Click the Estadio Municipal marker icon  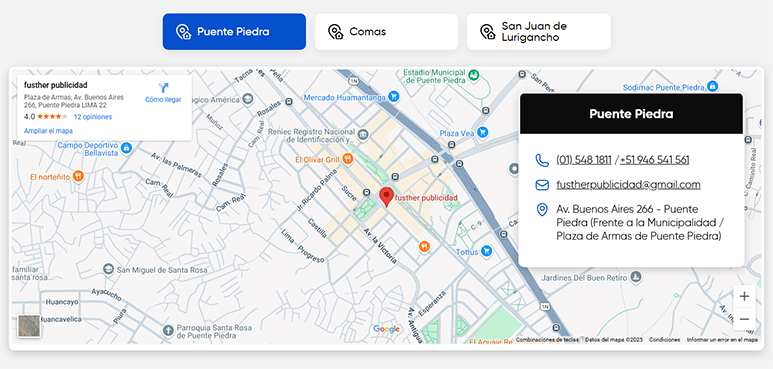474,75
